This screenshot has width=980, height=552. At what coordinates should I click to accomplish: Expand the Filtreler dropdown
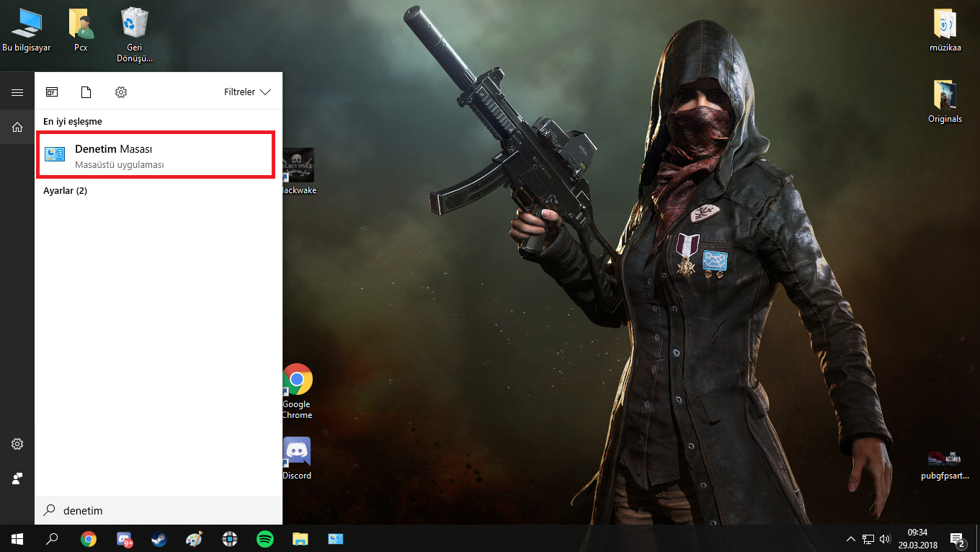pos(247,92)
